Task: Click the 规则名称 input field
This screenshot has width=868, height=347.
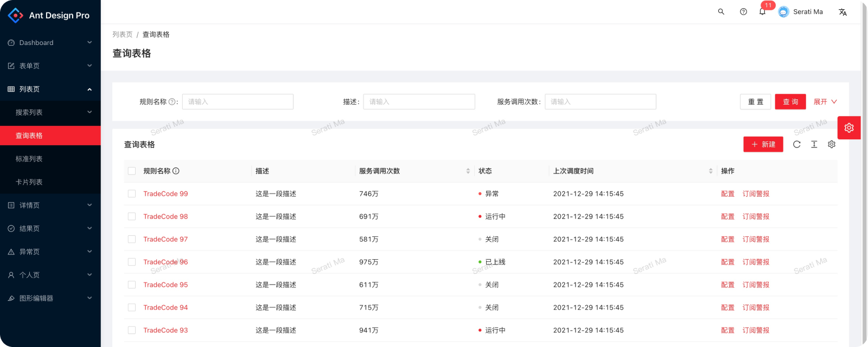Action: click(238, 102)
